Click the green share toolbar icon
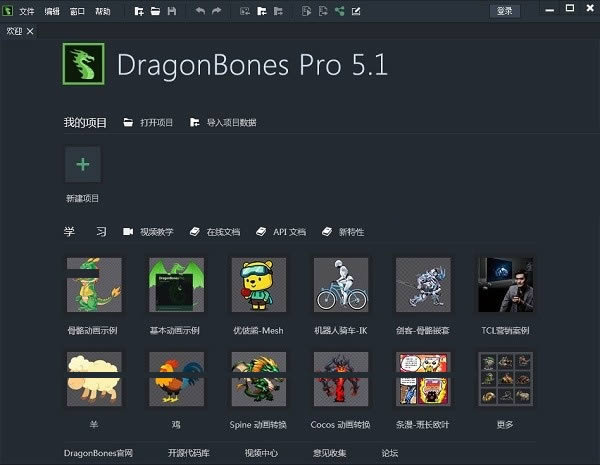Viewport: 600px width, 465px height. pyautogui.click(x=340, y=11)
